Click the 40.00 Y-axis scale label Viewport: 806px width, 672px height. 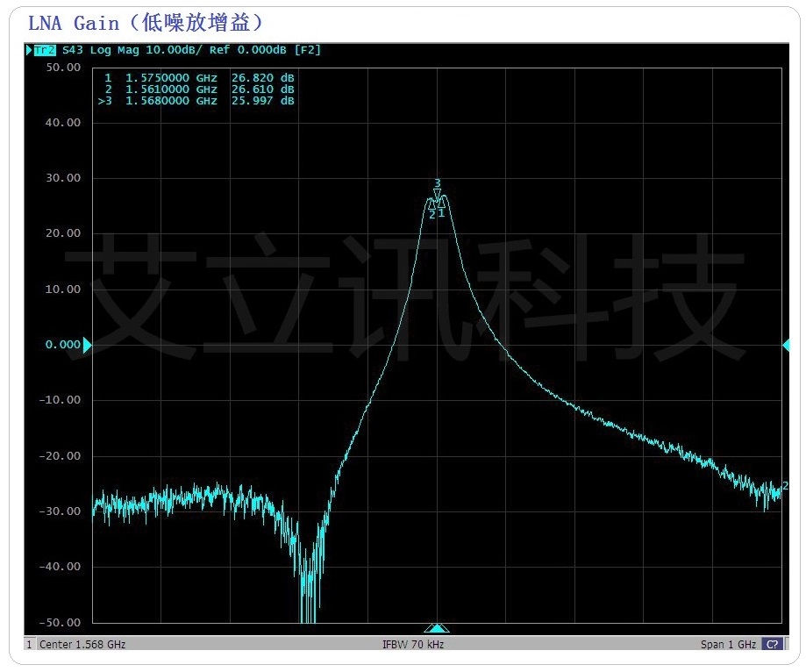(x=63, y=122)
